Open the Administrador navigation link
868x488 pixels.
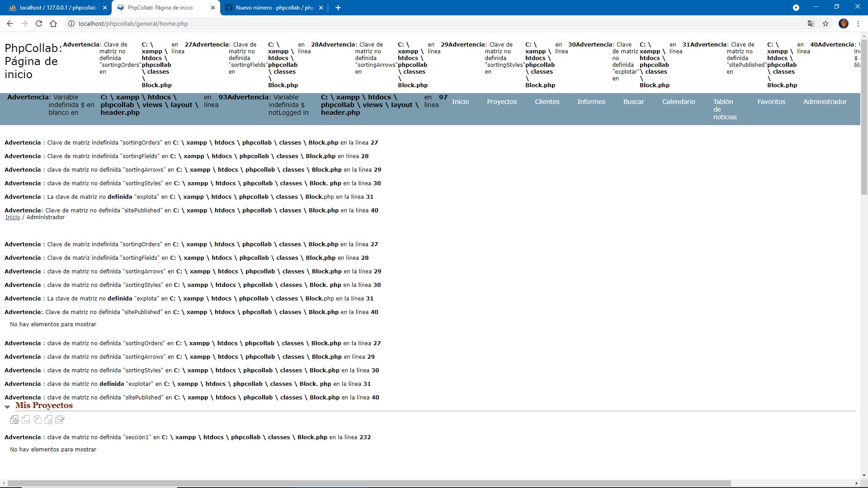point(825,102)
